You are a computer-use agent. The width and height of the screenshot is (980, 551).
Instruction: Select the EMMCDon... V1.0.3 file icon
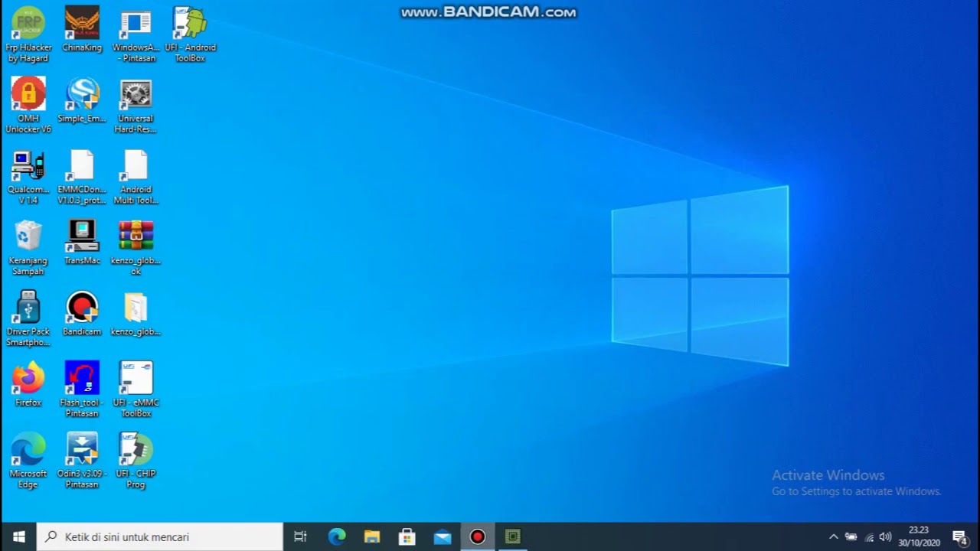click(82, 177)
